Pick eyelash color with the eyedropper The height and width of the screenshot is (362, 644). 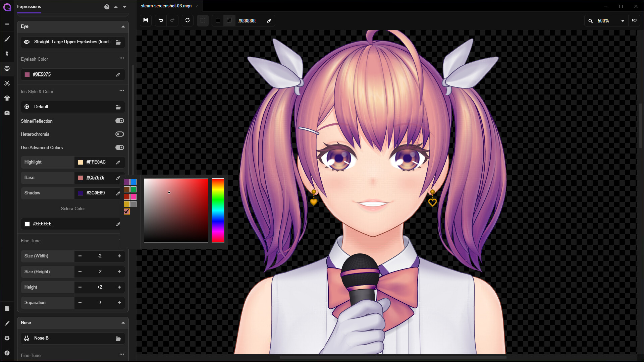[x=118, y=74]
